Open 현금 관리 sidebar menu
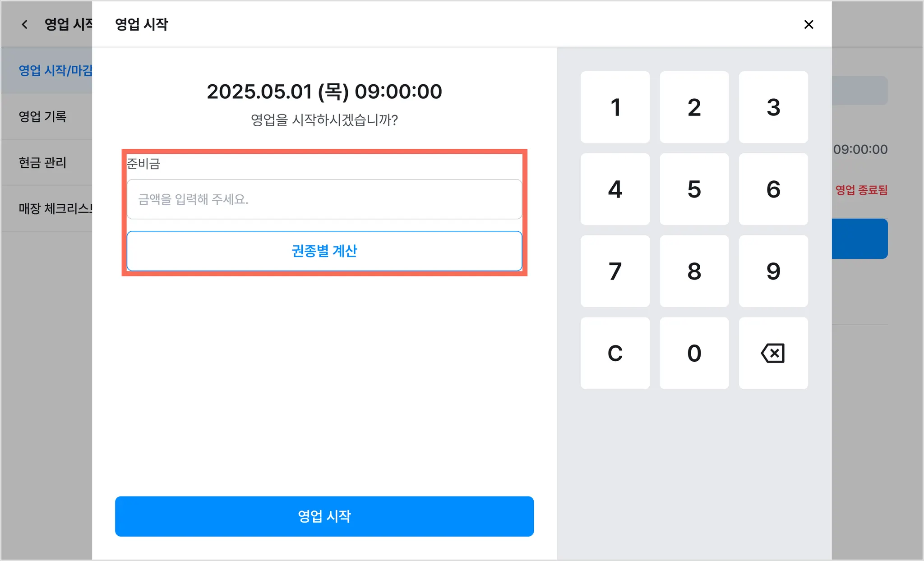This screenshot has height=561, width=924. pyautogui.click(x=43, y=162)
